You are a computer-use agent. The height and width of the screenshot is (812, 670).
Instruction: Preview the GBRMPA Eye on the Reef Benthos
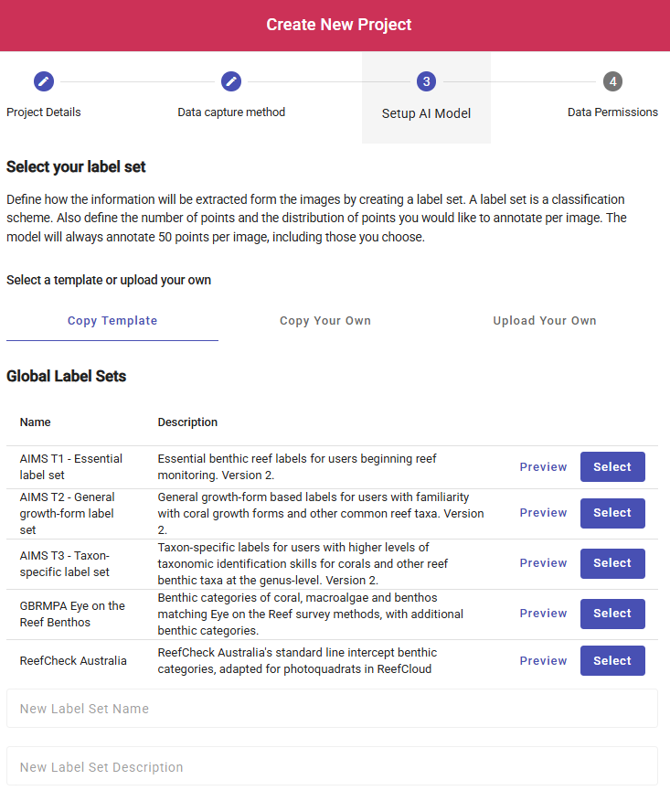pos(543,614)
